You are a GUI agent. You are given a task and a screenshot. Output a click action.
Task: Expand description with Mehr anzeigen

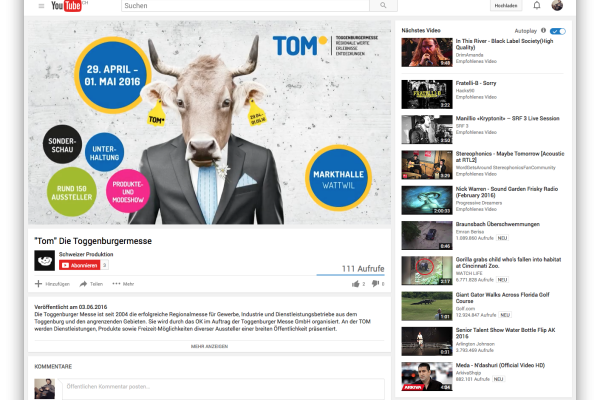pyautogui.click(x=210, y=346)
